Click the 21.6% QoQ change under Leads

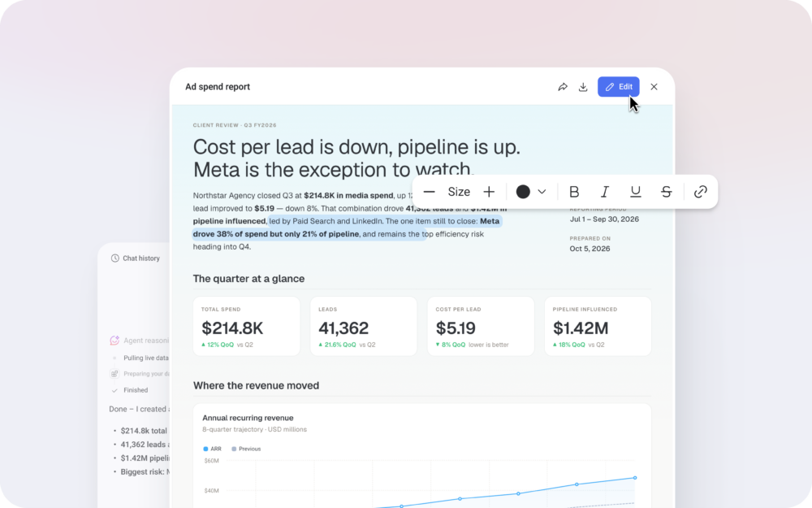337,345
